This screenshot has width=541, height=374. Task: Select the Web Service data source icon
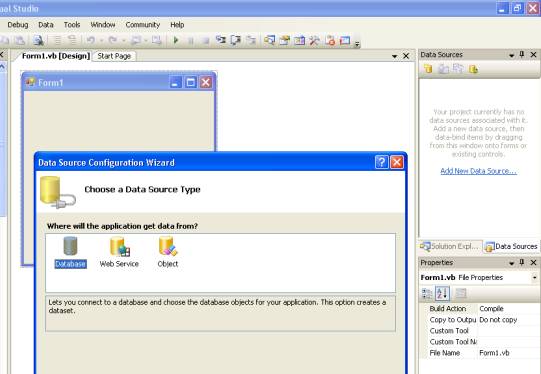tap(119, 246)
